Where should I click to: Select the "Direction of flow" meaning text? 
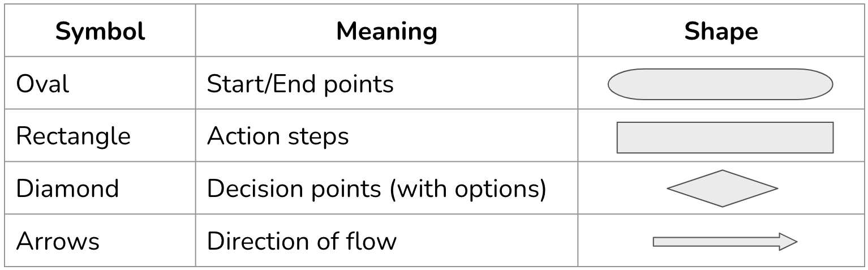point(302,242)
